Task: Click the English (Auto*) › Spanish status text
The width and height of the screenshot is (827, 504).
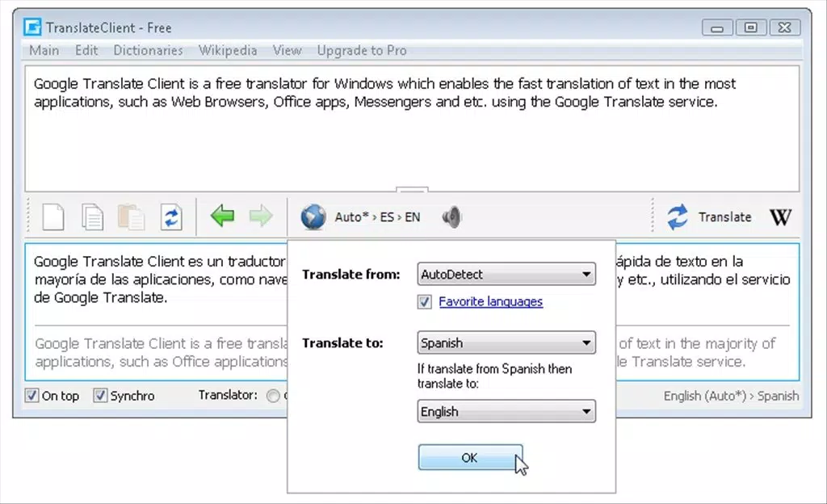Action: [731, 396]
